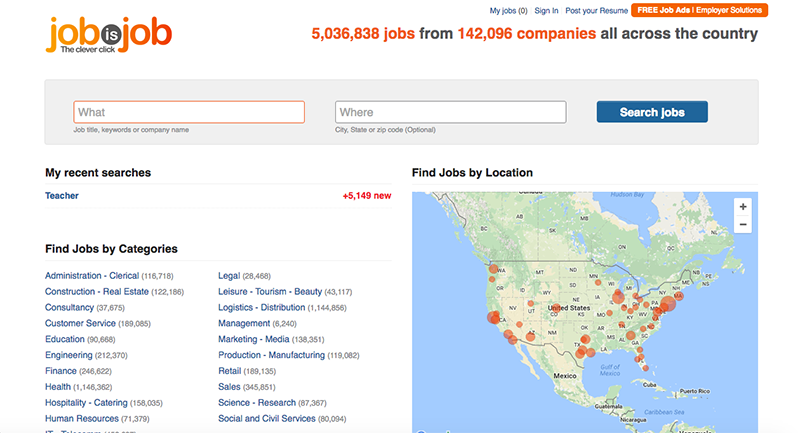Zoom out on the jobs map

743,224
